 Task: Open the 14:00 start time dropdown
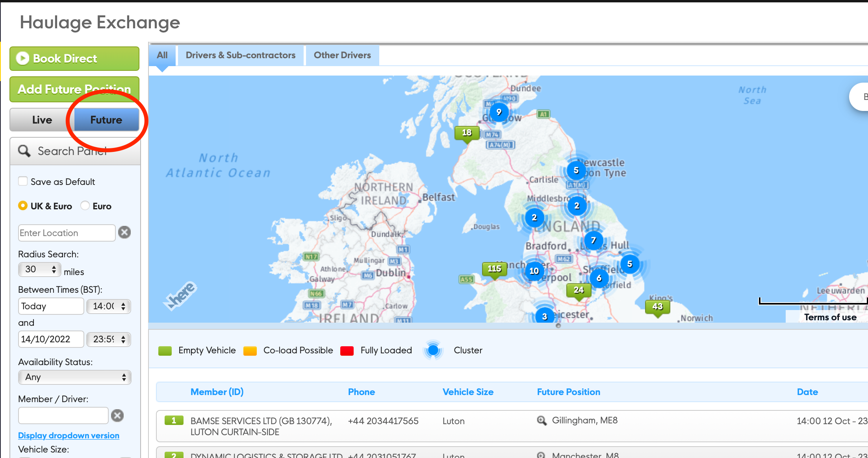[x=109, y=306]
